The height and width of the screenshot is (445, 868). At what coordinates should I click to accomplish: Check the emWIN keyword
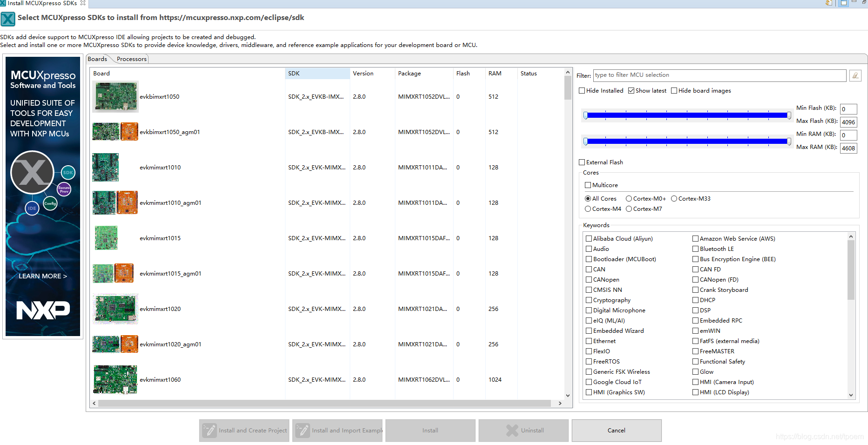(x=695, y=331)
